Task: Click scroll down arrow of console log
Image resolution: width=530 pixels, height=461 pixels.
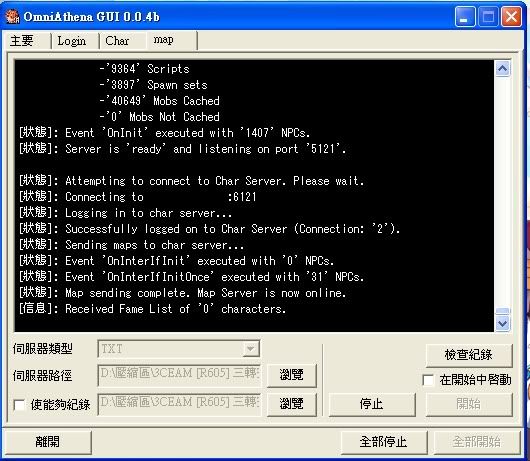Action: click(503, 323)
